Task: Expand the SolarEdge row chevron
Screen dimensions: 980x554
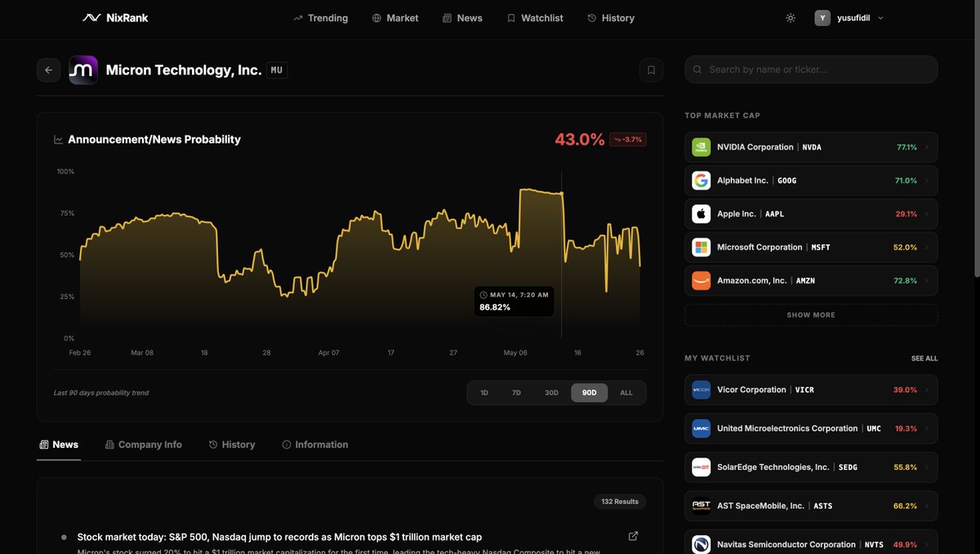Action: point(927,467)
